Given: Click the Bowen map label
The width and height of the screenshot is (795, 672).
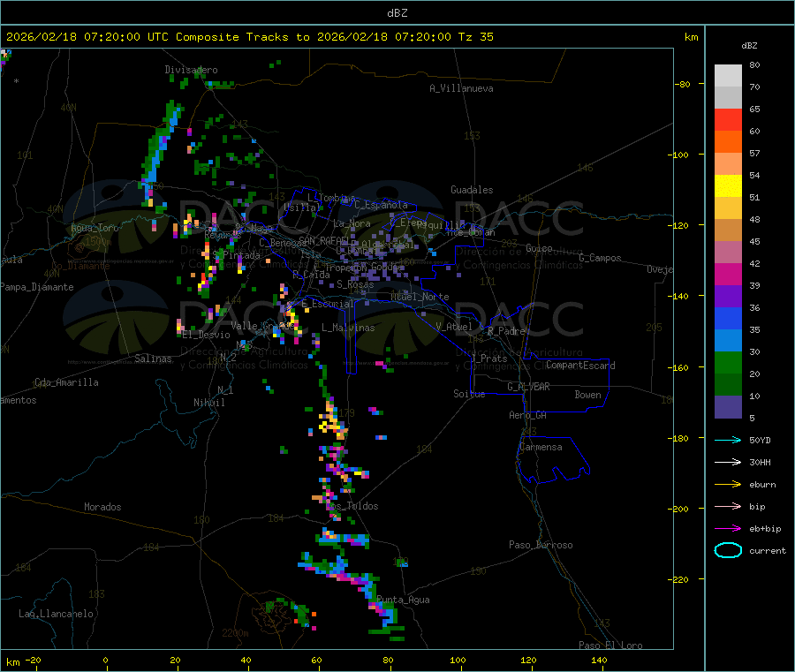Looking at the screenshot, I should click(x=587, y=394).
